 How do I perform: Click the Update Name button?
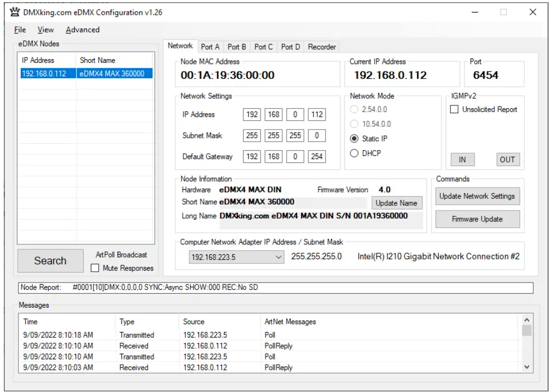[x=397, y=203]
